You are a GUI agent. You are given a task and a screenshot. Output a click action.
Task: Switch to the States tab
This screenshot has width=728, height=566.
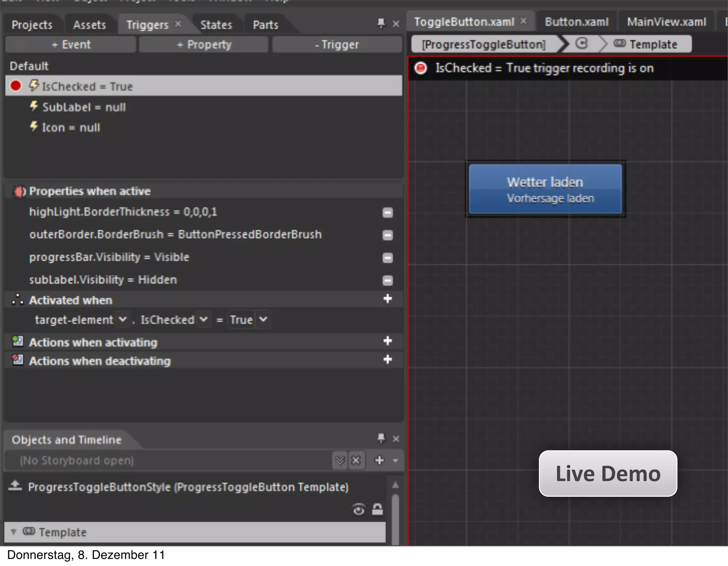(216, 25)
